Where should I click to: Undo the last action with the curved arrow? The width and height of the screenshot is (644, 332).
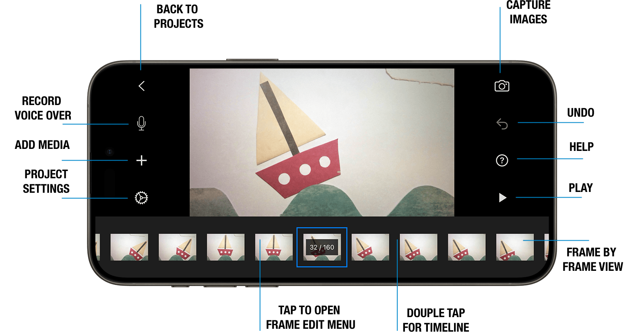(x=502, y=124)
